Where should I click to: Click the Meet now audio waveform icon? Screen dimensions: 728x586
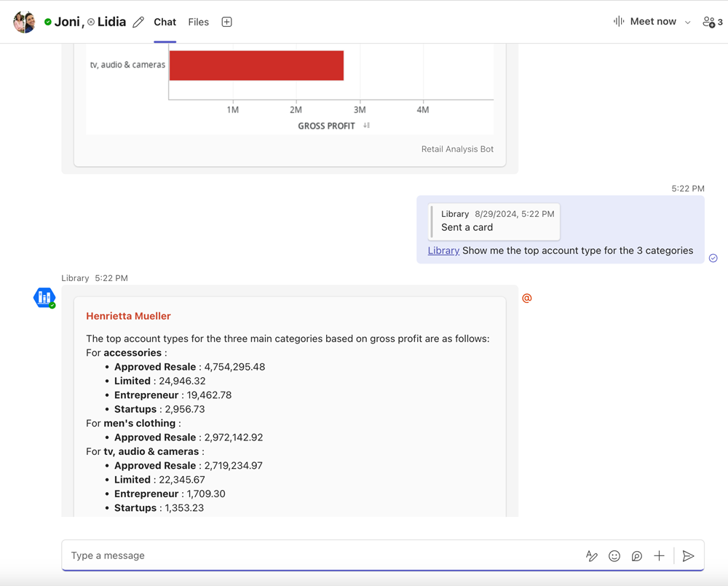click(x=618, y=21)
